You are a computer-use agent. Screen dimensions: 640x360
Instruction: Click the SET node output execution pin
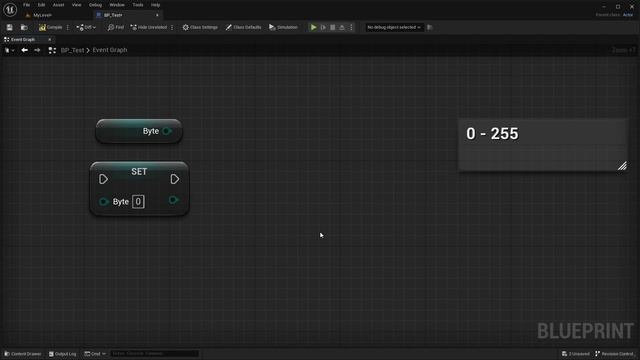(x=175, y=179)
